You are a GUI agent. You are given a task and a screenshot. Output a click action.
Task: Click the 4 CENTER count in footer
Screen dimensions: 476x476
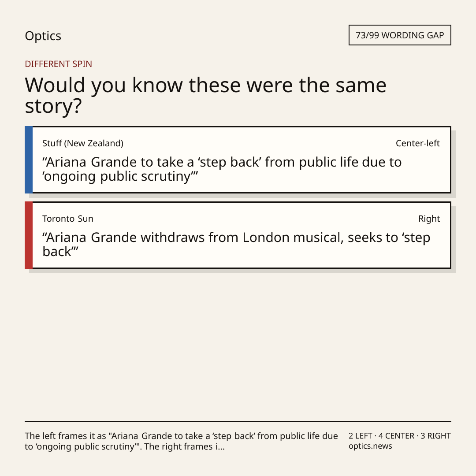396,436
